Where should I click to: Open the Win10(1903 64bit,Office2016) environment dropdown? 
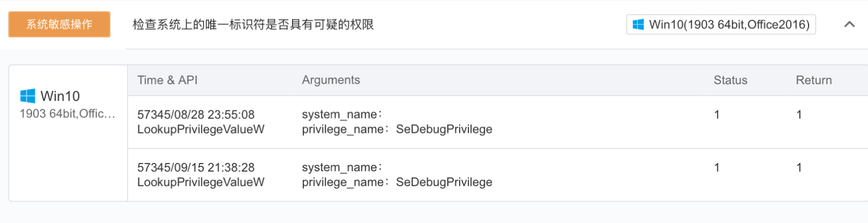click(721, 25)
